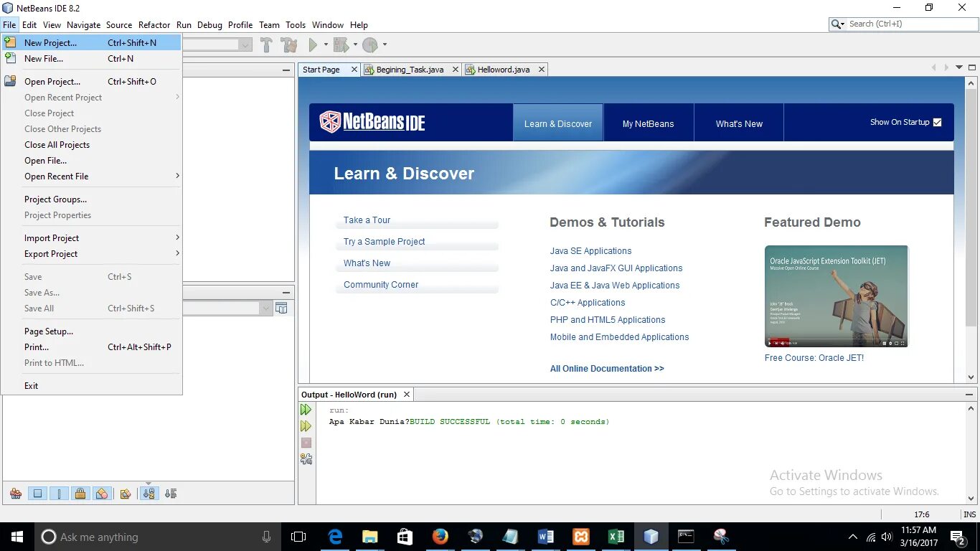Click the Begining_Task.java tab file icon
This screenshot has height=551, width=980.
369,70
